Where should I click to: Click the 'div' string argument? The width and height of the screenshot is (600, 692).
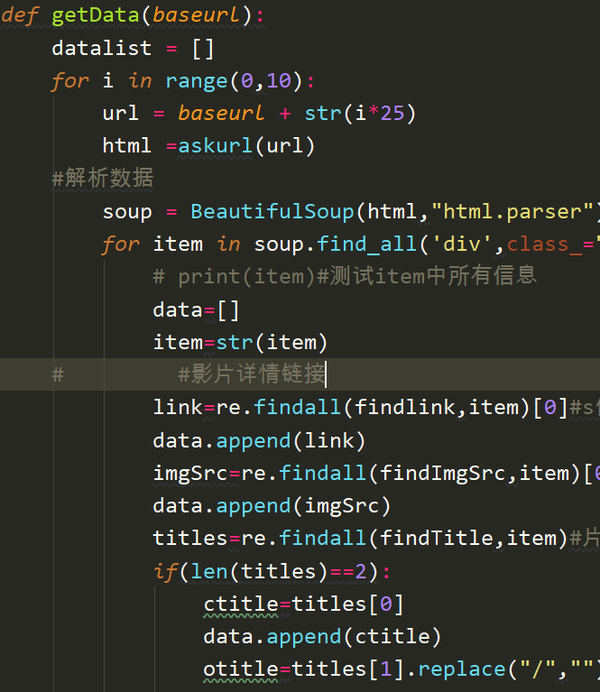click(x=461, y=244)
